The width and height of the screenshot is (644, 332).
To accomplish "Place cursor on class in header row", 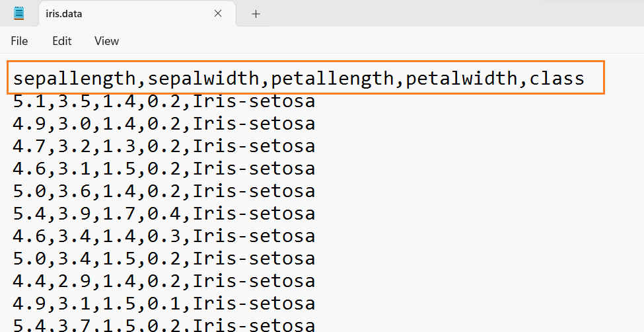I will point(557,78).
